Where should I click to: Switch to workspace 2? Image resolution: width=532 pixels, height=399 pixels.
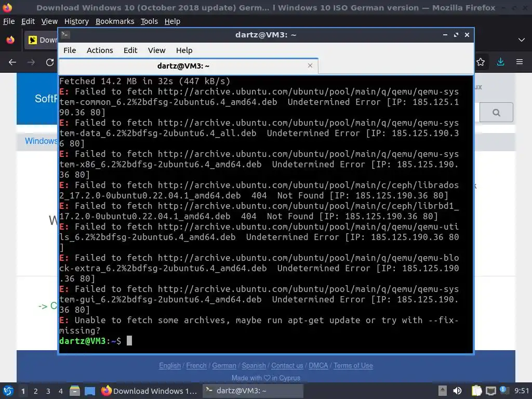[36, 391]
